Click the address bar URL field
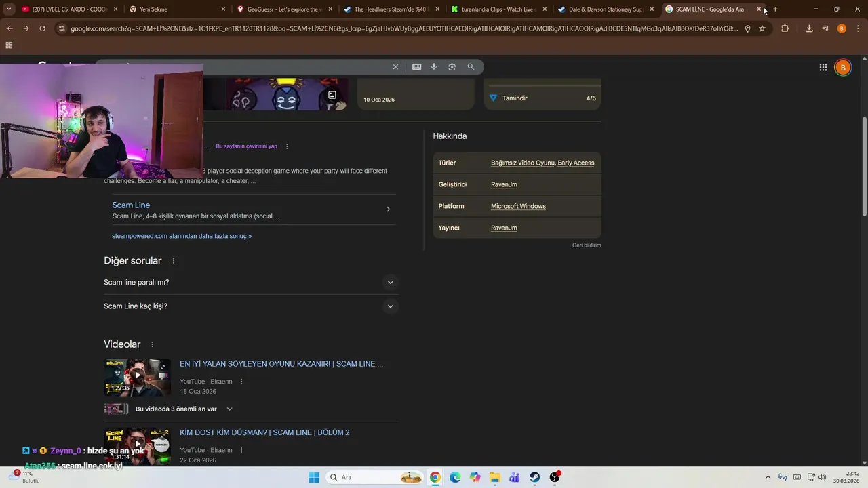 point(403,28)
